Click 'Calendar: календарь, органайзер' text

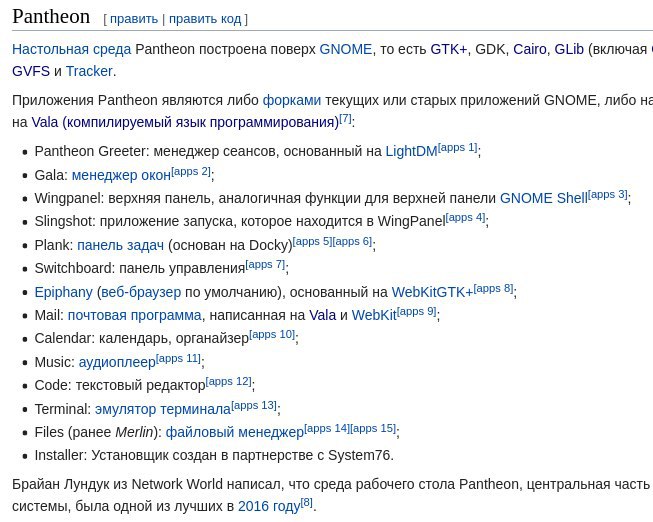(142, 338)
